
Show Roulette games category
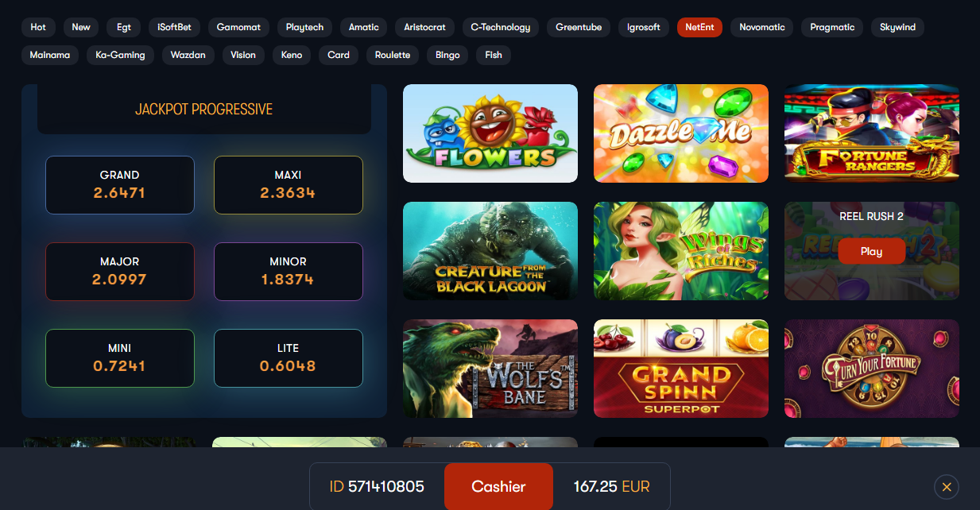[x=393, y=55]
